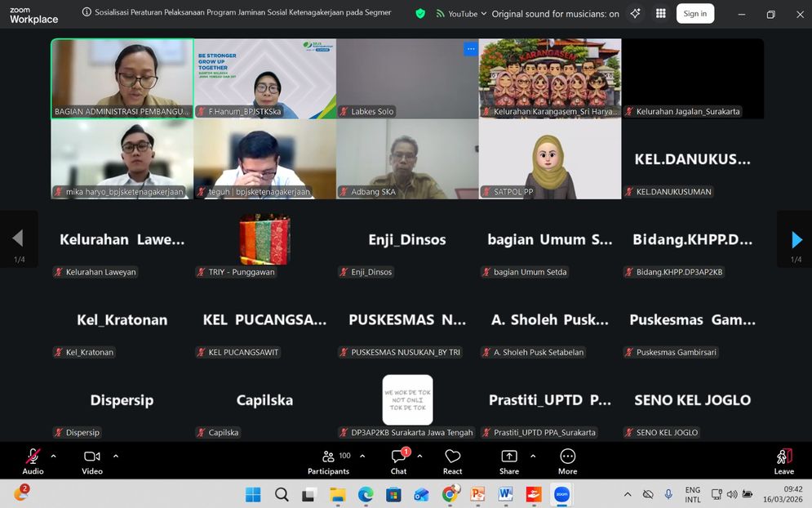Click the green encryption shield icon
Screen dimensions: 812x508
(420, 14)
